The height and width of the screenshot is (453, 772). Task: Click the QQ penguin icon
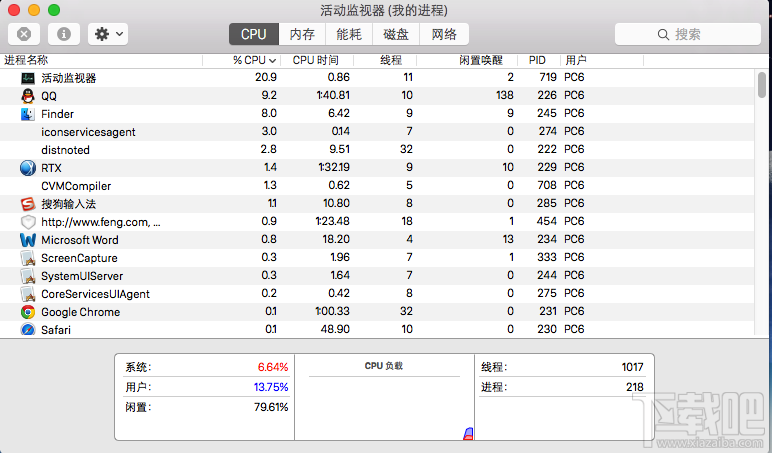point(27,96)
